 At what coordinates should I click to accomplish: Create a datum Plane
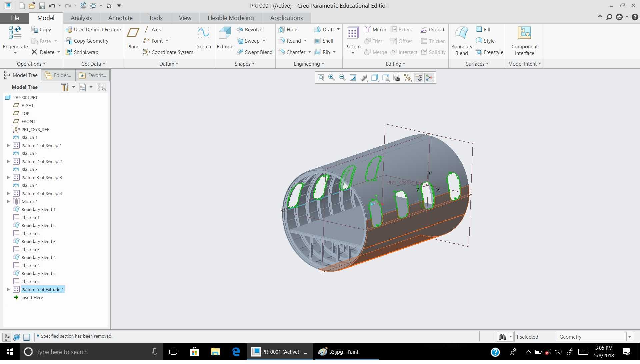pyautogui.click(x=133, y=38)
